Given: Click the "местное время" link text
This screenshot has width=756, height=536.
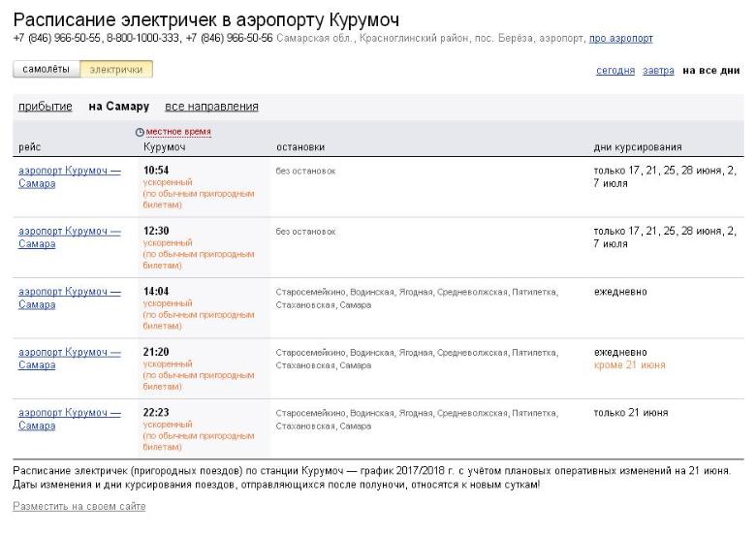Looking at the screenshot, I should (x=178, y=132).
